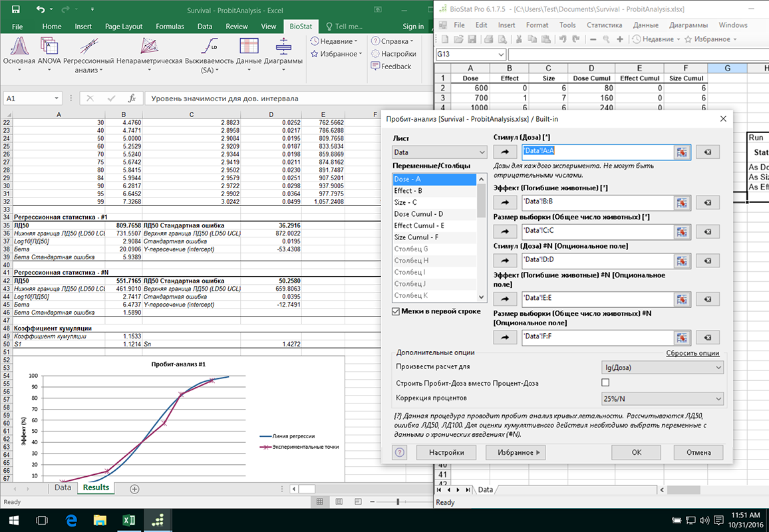Click the Copy icon in BioStat Pro toolbar
This screenshot has height=532, width=769.
tap(532, 39)
